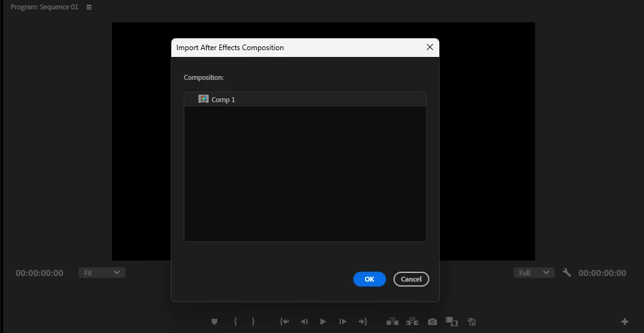The width and height of the screenshot is (644, 333).
Task: Click the Mark In button
Action: (x=235, y=321)
